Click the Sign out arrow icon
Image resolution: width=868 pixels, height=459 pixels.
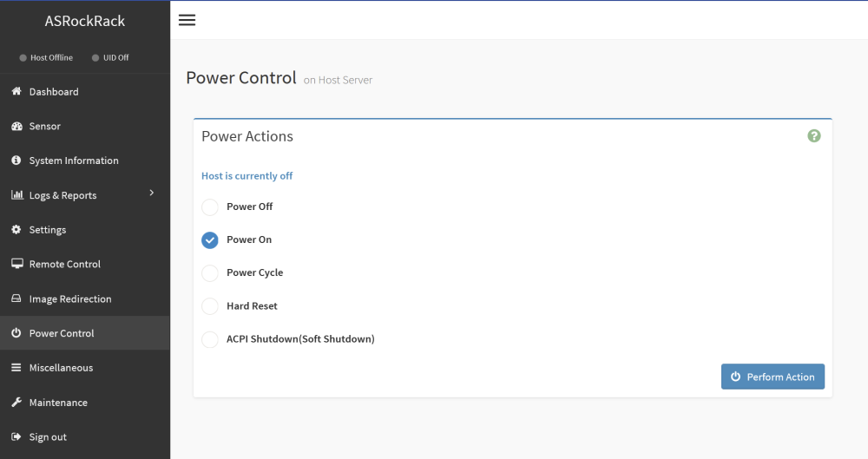click(16, 436)
